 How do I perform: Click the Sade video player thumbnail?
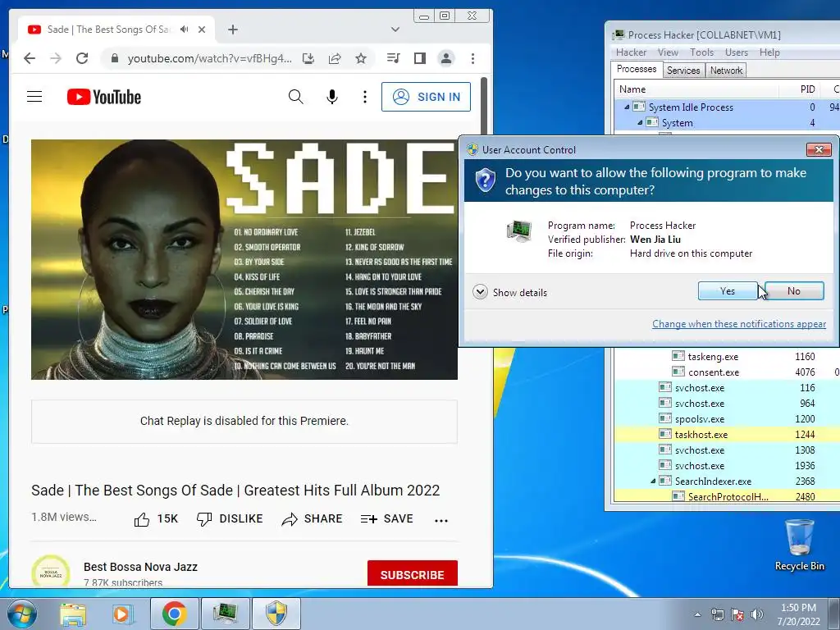244,259
